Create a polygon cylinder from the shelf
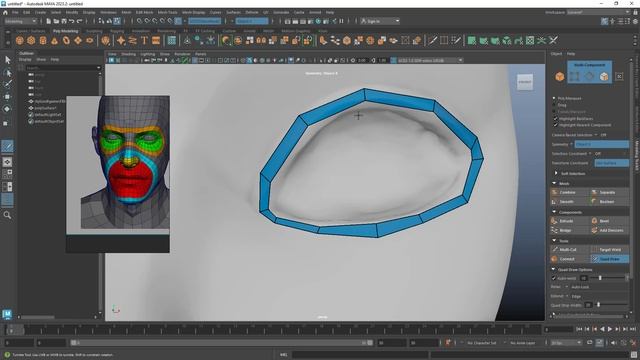Screen dimensions: 640x360 [x=43, y=40]
